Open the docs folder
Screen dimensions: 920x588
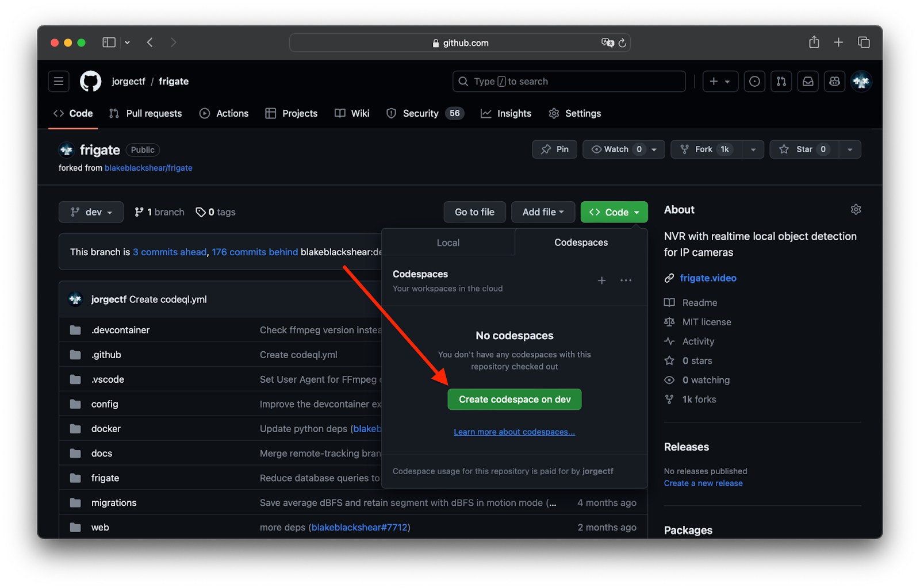tap(102, 454)
